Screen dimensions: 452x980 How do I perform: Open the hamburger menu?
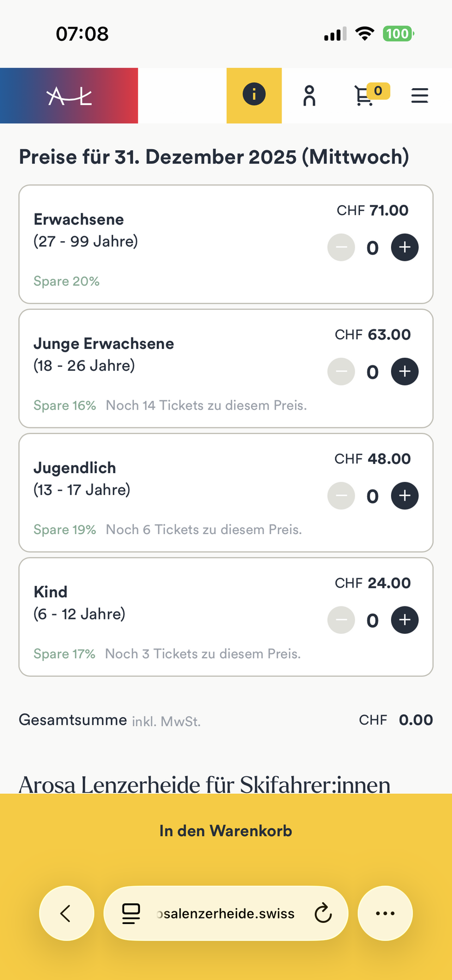[x=419, y=96]
